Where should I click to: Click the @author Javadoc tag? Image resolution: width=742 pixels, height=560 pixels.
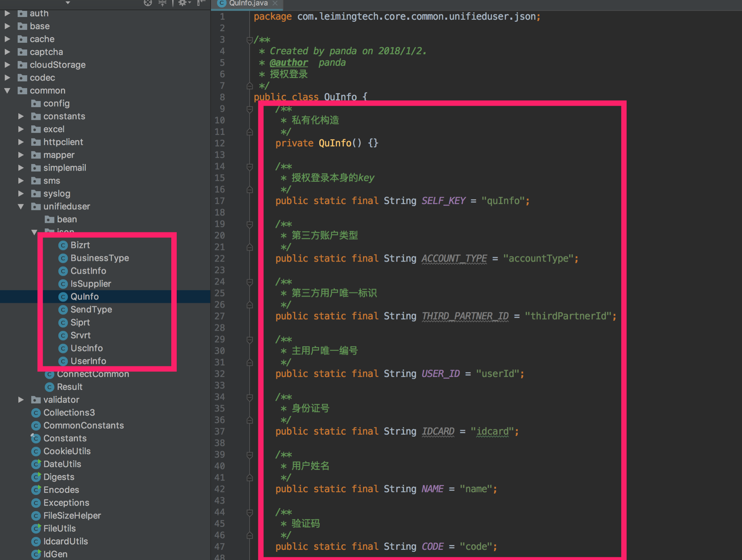(x=288, y=63)
